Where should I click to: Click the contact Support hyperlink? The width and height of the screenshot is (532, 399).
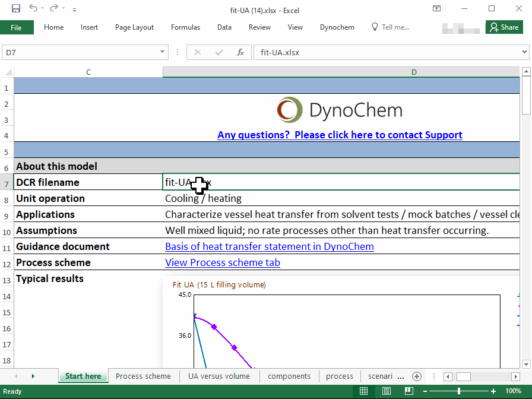pyautogui.click(x=340, y=135)
